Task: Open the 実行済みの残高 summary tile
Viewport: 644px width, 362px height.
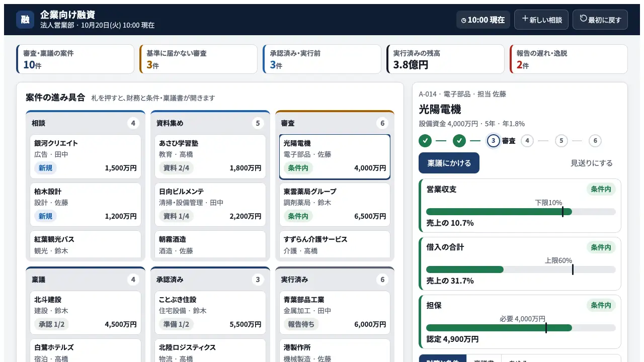Action: point(445,59)
